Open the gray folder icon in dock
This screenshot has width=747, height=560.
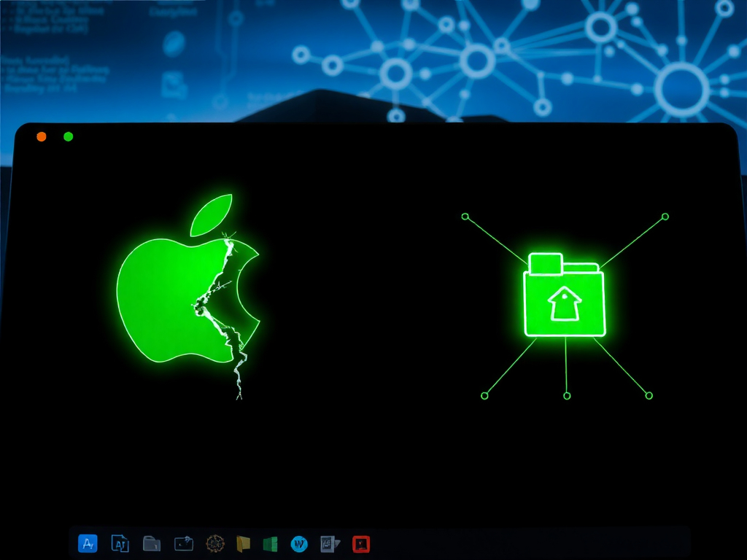click(x=152, y=543)
